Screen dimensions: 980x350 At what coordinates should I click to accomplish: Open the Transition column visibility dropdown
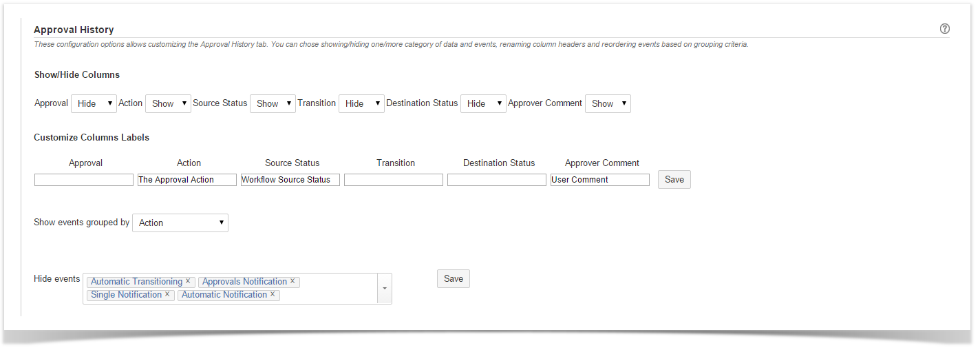[361, 103]
